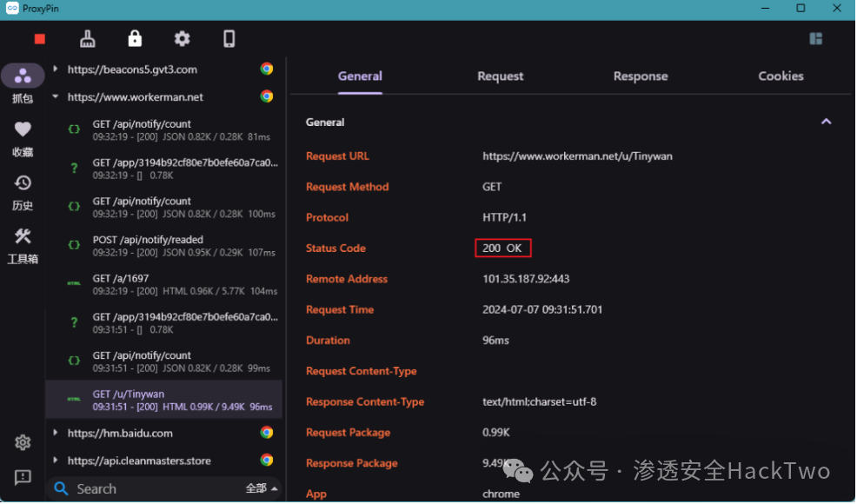Select GET /api/notify/count with 99ms
The width and height of the screenshot is (857, 504).
(164, 361)
